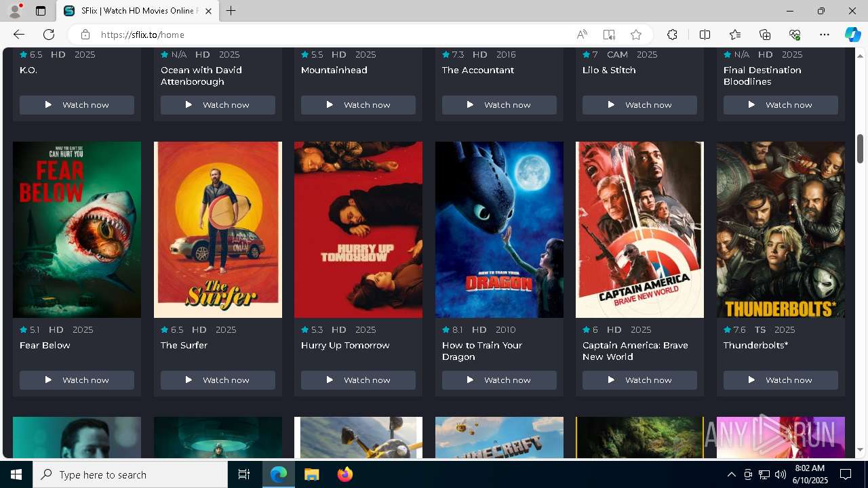Watch now for Captain America: Brave New World
The width and height of the screenshot is (868, 488).
pos(639,380)
